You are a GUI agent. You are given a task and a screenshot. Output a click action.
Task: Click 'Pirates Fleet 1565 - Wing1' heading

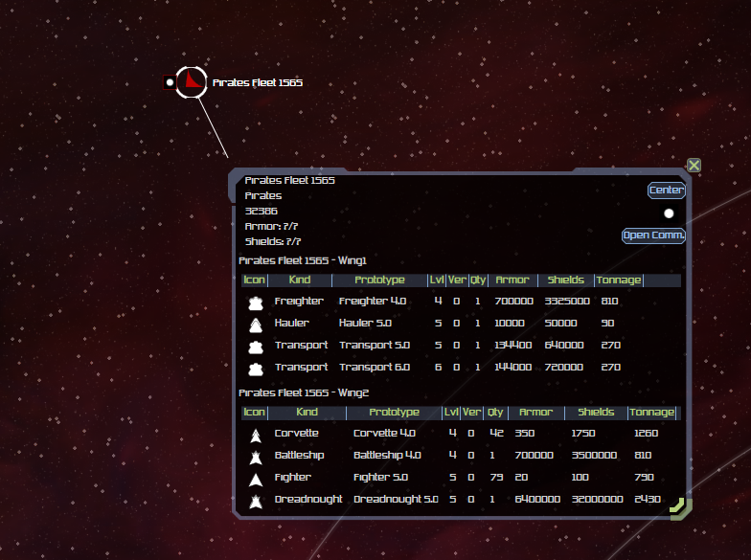click(x=303, y=260)
